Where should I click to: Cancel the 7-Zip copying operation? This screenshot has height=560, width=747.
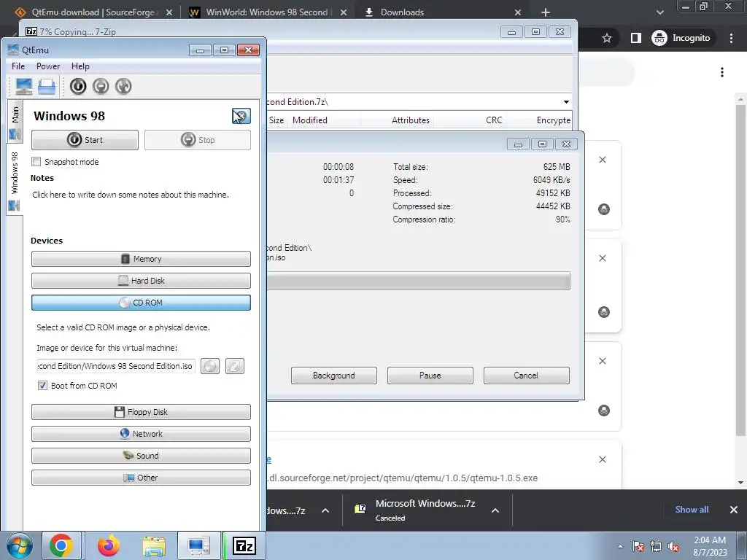point(527,376)
